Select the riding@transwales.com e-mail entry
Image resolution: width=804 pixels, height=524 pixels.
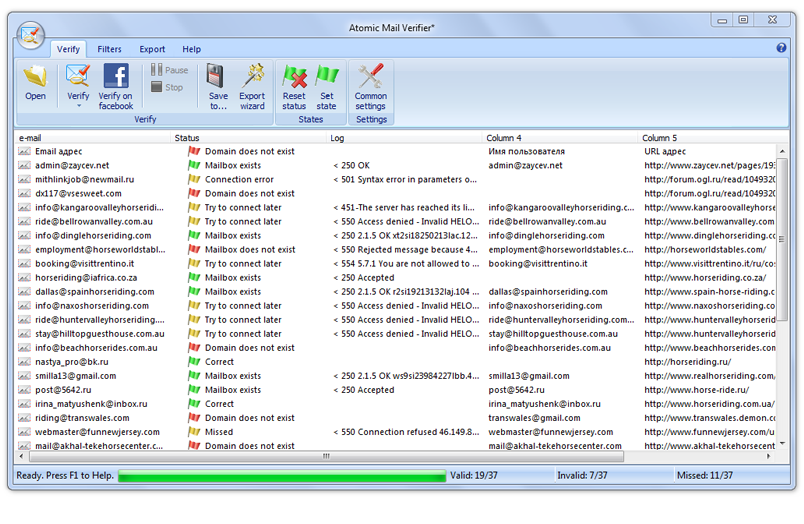[82, 418]
